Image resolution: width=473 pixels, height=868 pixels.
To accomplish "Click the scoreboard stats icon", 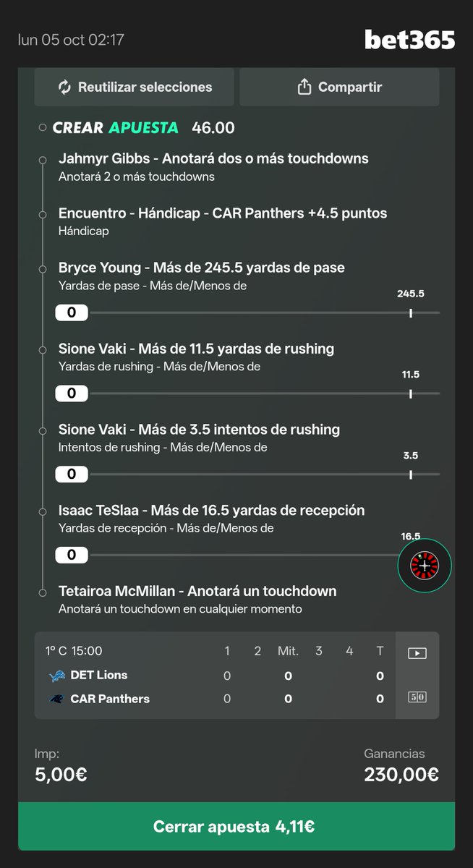I will tap(417, 697).
